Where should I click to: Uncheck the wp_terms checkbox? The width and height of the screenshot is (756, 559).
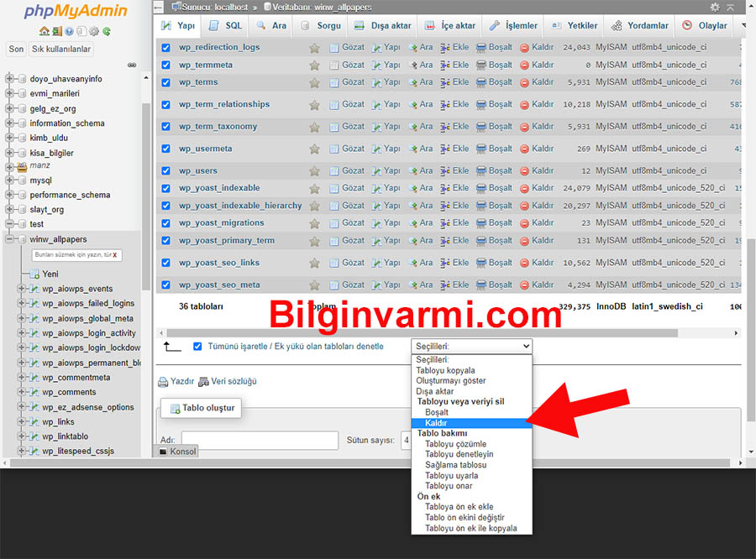[x=165, y=83]
